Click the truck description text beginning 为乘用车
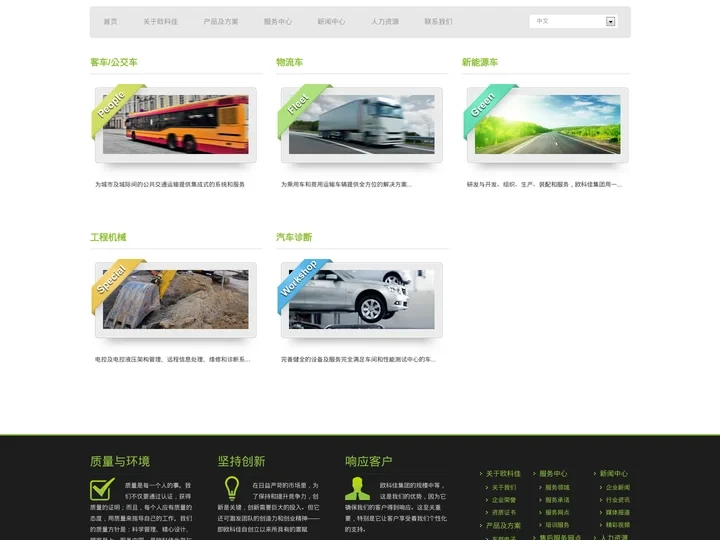The image size is (720, 540). tap(346, 184)
